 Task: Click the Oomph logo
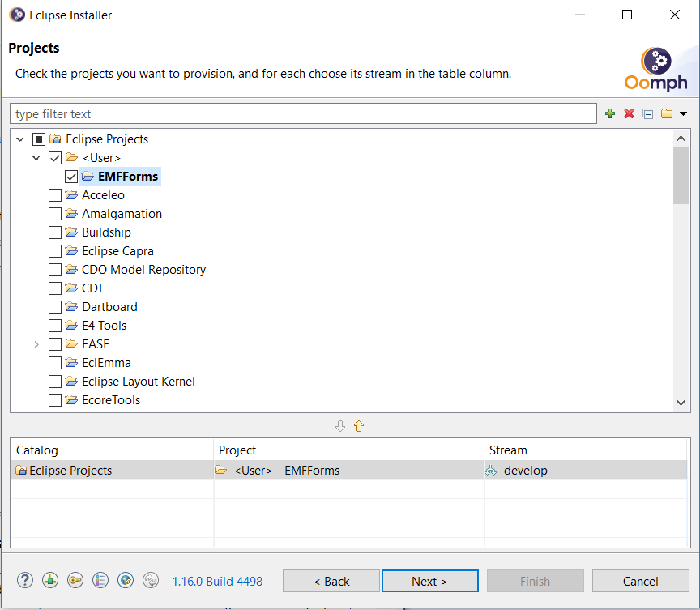click(655, 69)
